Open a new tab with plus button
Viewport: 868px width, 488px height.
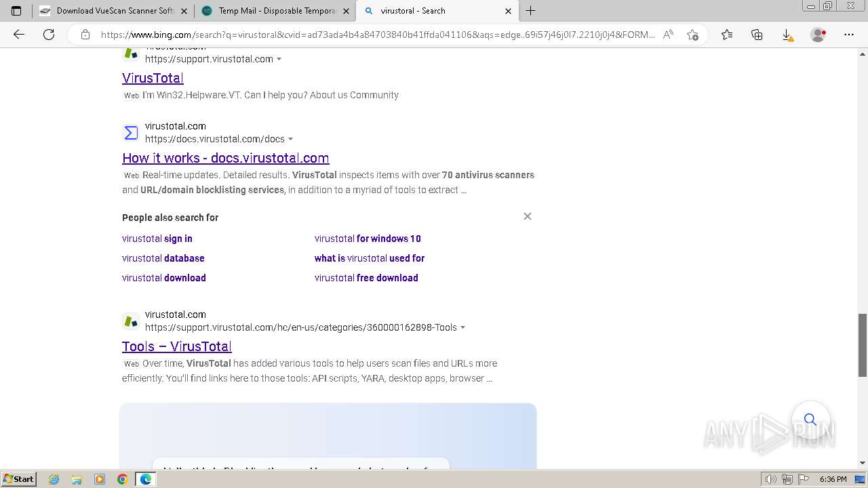531,11
